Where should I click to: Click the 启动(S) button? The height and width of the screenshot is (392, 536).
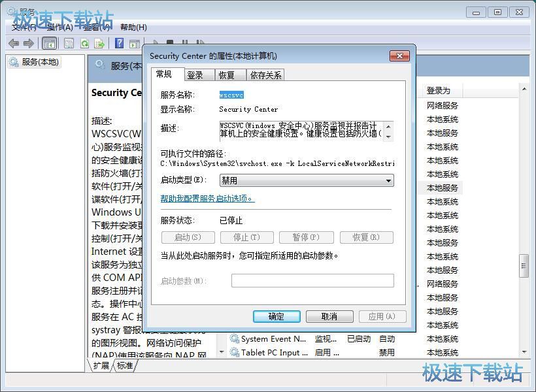click(188, 237)
